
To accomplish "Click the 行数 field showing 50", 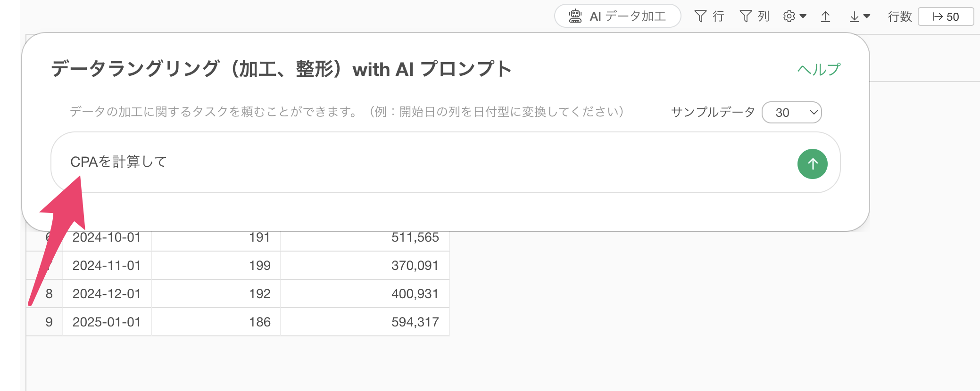I will [x=946, y=17].
